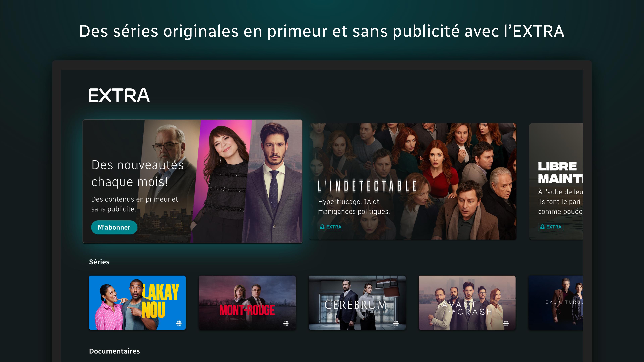Click the M'abonner subscribe button
Viewport: 644px width, 362px height.
tap(114, 227)
